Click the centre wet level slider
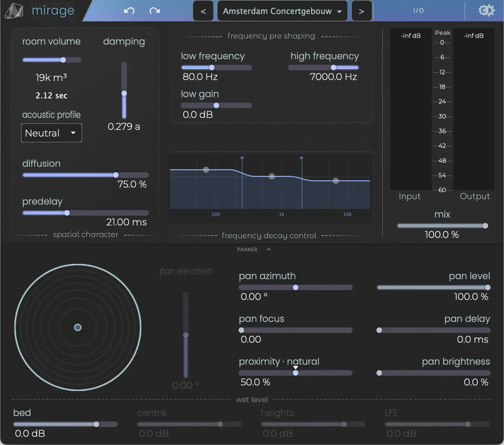The height and width of the screenshot is (445, 504). click(x=189, y=424)
